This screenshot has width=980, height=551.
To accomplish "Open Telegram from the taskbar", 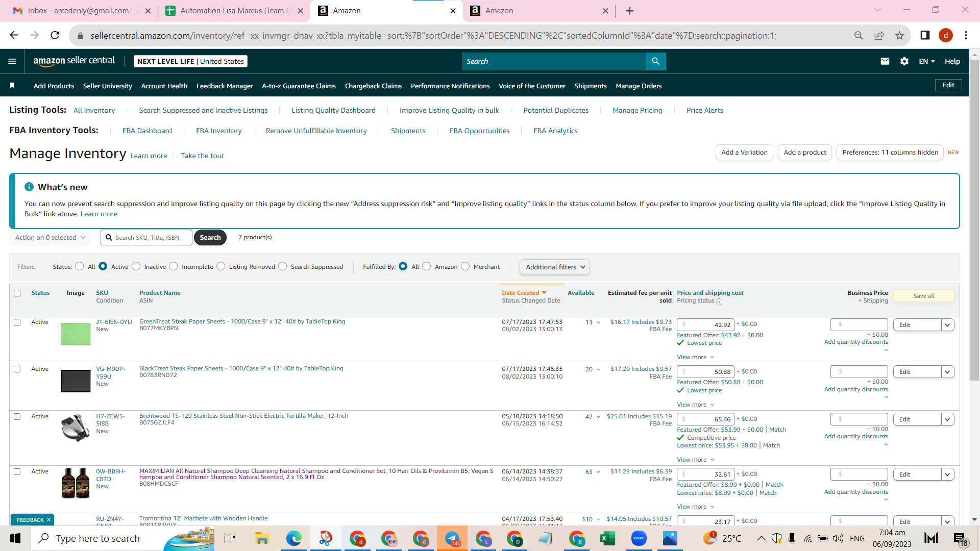I will tap(452, 538).
